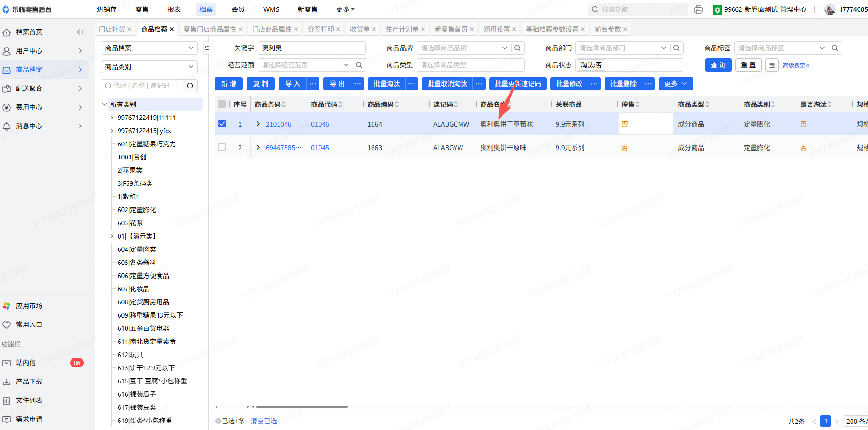This screenshot has width=868, height=430.
Task: Uncheck the row for 奥利奥饼干草莓味
Action: [x=222, y=124]
